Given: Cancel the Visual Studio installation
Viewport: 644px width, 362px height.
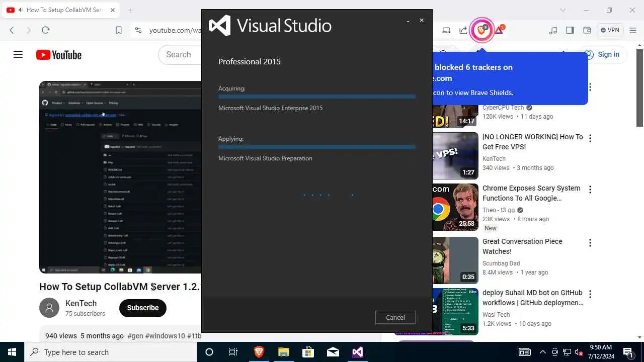Looking at the screenshot, I should [x=395, y=317].
